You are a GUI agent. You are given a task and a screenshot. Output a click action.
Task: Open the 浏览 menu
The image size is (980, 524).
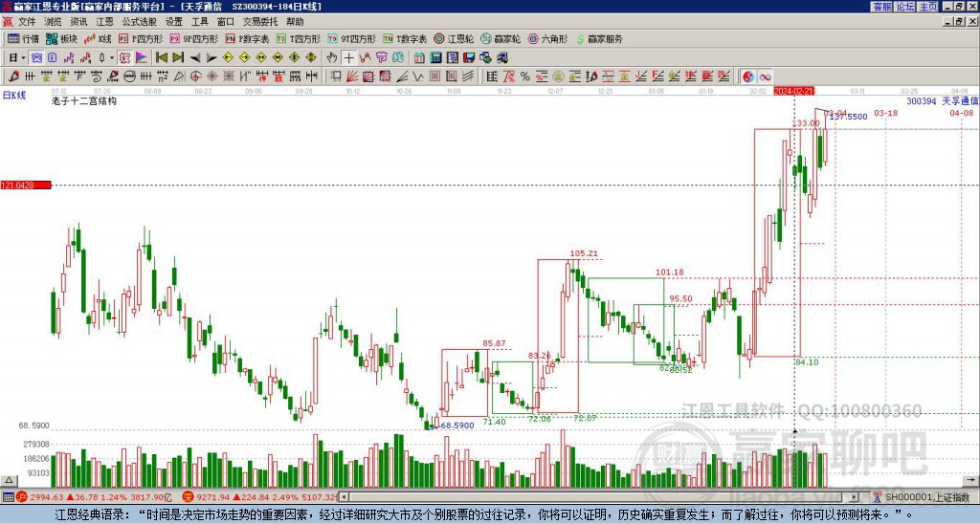click(x=54, y=22)
